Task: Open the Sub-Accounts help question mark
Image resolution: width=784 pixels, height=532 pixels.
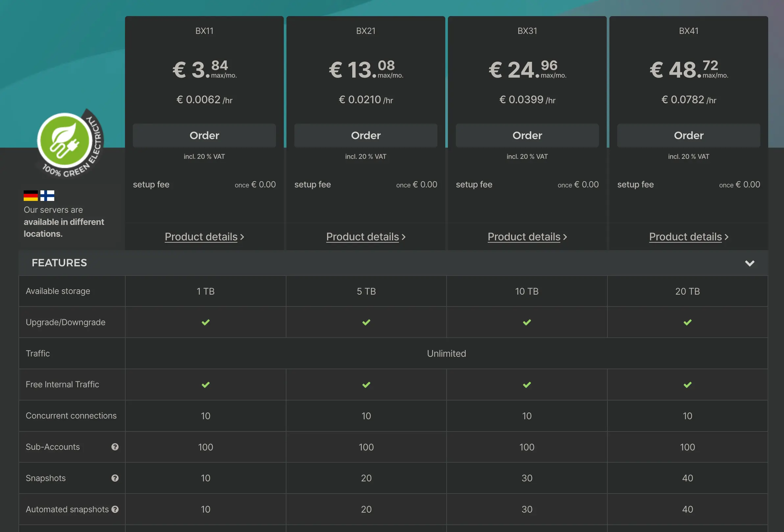Action: 115,447
